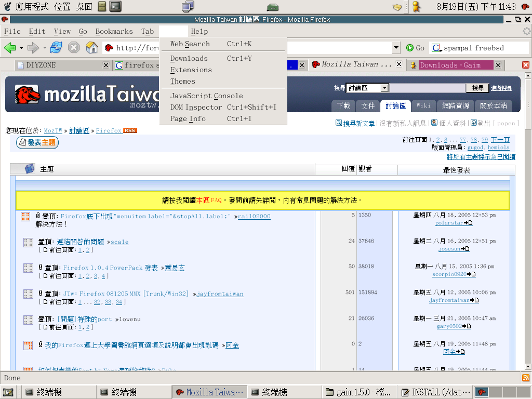Click the file cabinet icon in top panel

click(x=102, y=6)
